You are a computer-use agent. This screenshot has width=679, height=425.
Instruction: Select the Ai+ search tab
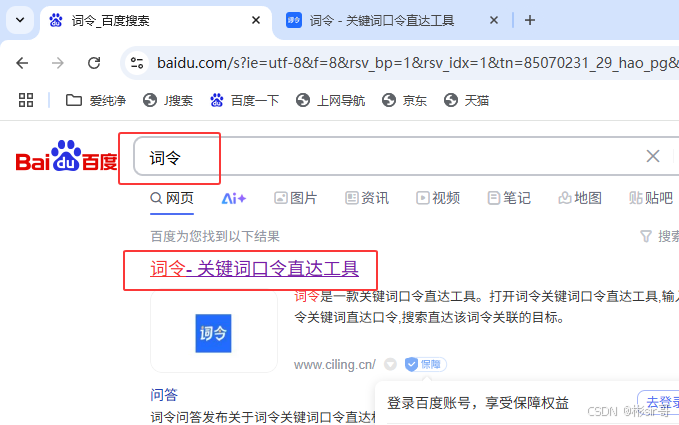point(234,198)
